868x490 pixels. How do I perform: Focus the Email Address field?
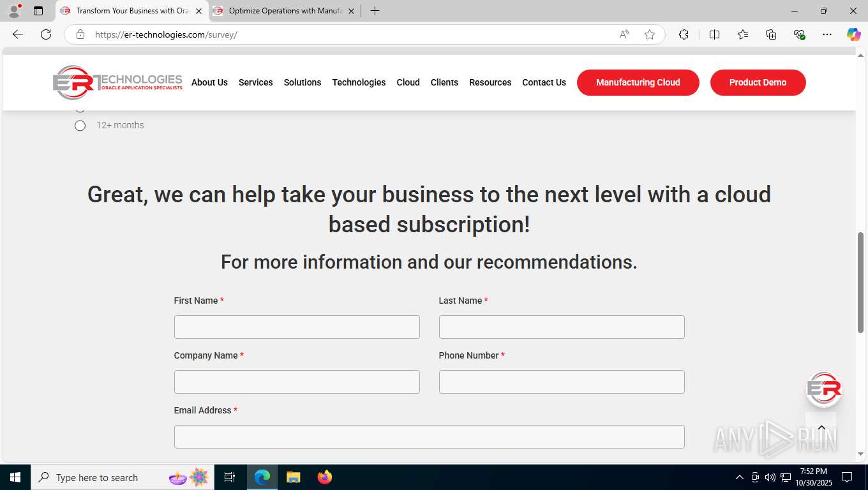coord(430,436)
